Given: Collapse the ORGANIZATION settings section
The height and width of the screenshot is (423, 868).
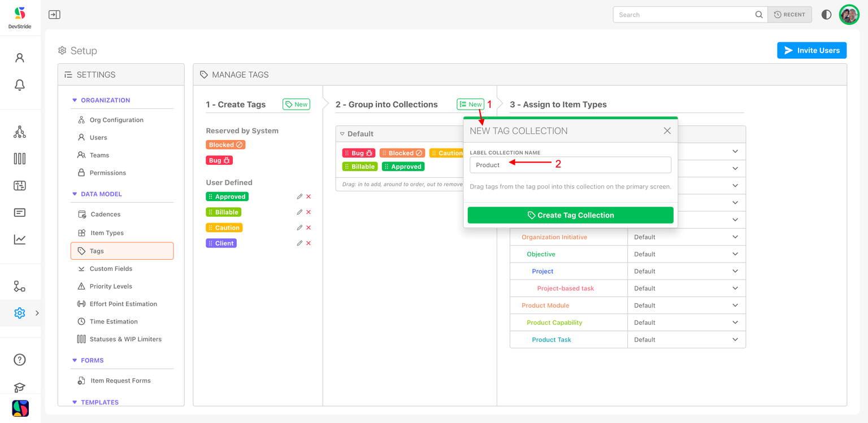Looking at the screenshot, I should pyautogui.click(x=75, y=101).
